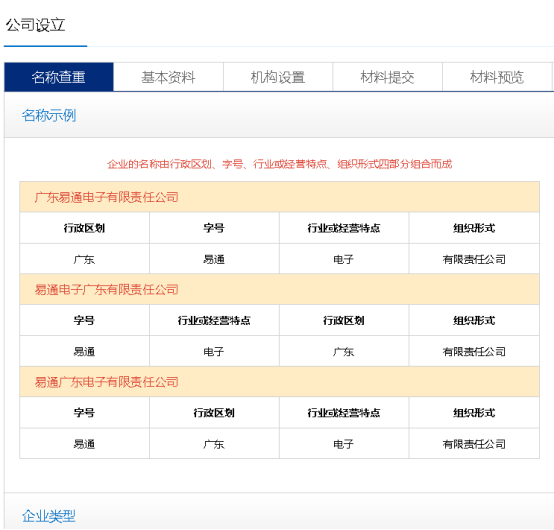Click 有限责任公司 cell in 易通电子广东有限责任公司 table
The height and width of the screenshot is (530, 554).
(x=474, y=352)
